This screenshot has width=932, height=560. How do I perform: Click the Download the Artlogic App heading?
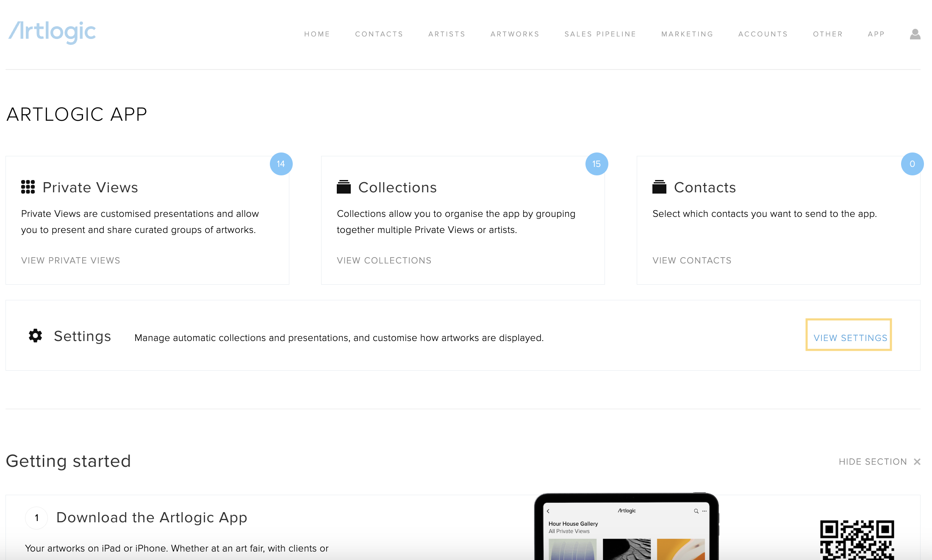152,518
